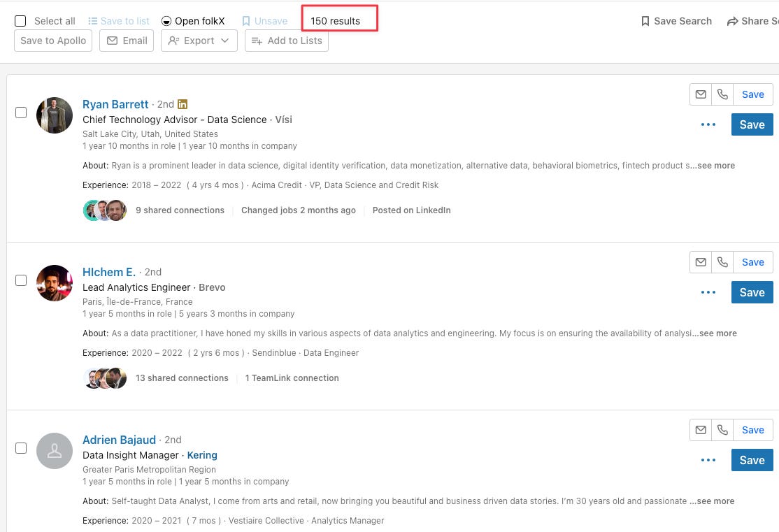Screen dimensions: 779x532
Task: Check the Select all checkbox
Action: (20, 21)
